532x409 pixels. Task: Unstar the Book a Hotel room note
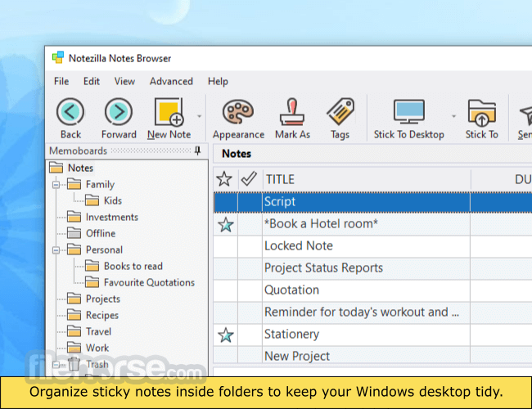click(226, 224)
